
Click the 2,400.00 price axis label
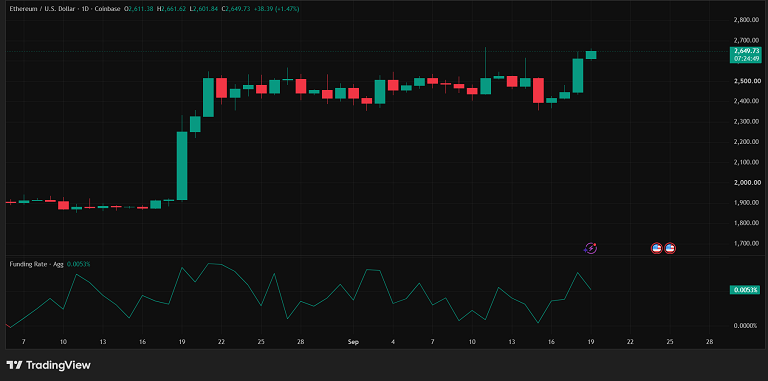(746, 101)
